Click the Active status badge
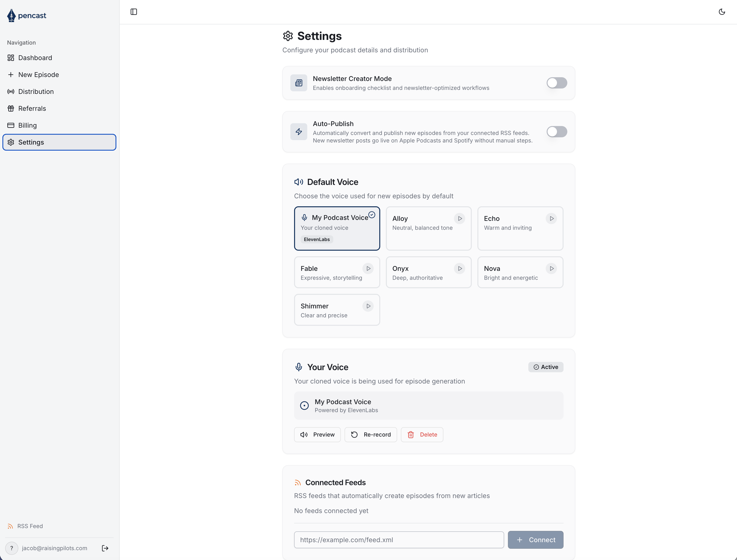This screenshot has height=560, width=737. click(546, 367)
